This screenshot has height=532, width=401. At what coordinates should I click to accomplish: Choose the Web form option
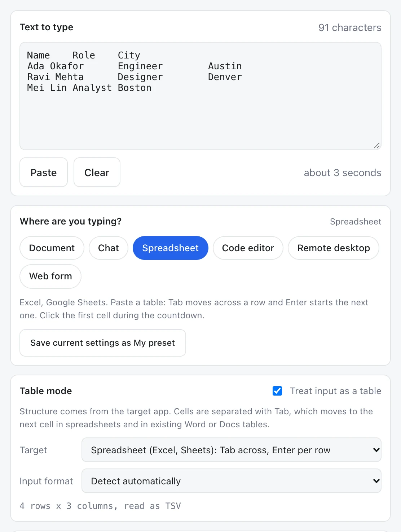point(50,276)
